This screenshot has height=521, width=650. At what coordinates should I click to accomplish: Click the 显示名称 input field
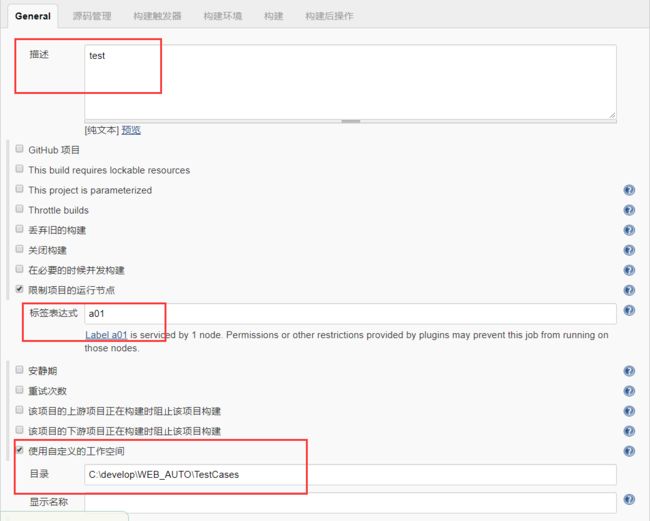point(350,503)
